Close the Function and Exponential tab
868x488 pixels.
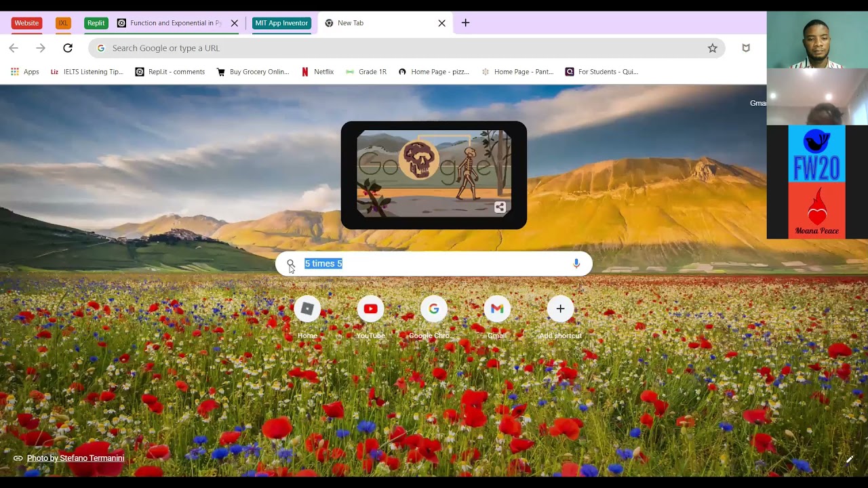235,23
